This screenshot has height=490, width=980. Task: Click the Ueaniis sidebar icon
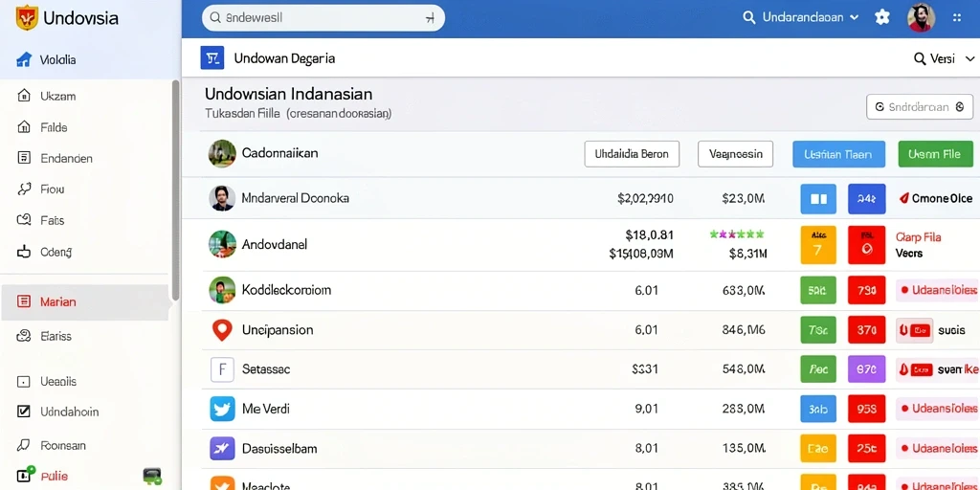(24, 381)
